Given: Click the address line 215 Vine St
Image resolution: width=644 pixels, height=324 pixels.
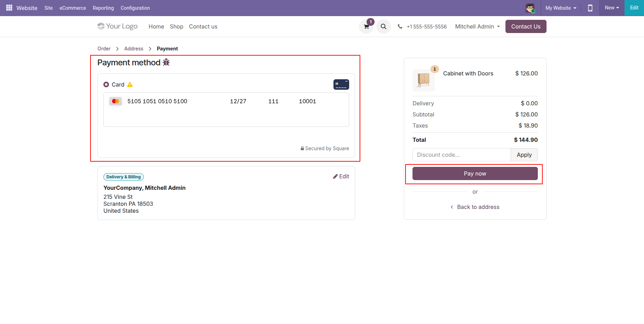Looking at the screenshot, I should click(118, 197).
